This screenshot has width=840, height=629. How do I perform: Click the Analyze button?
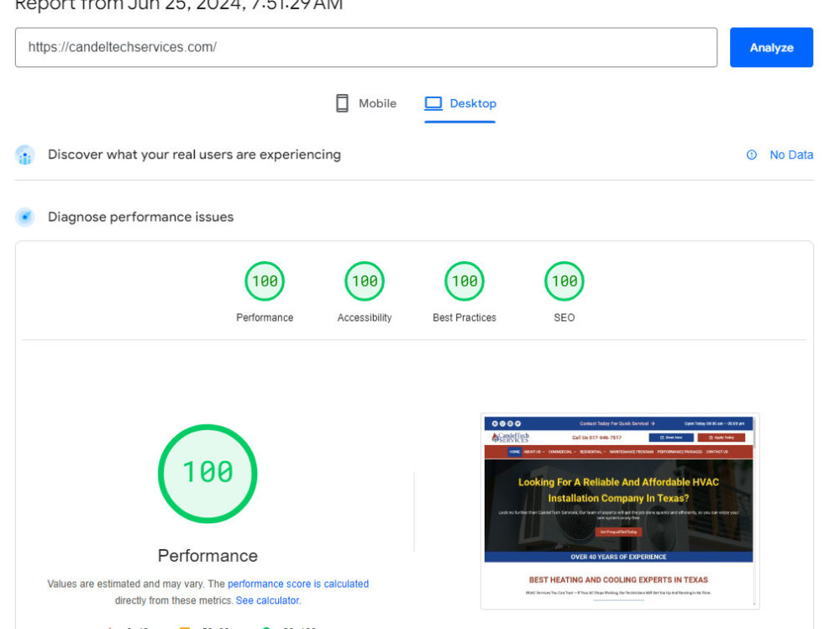coord(771,47)
